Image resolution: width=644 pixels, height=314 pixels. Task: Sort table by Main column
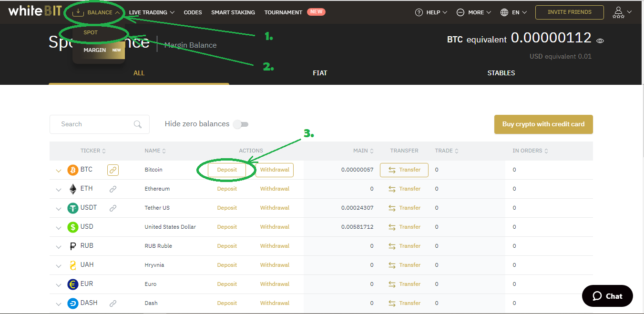pyautogui.click(x=363, y=151)
